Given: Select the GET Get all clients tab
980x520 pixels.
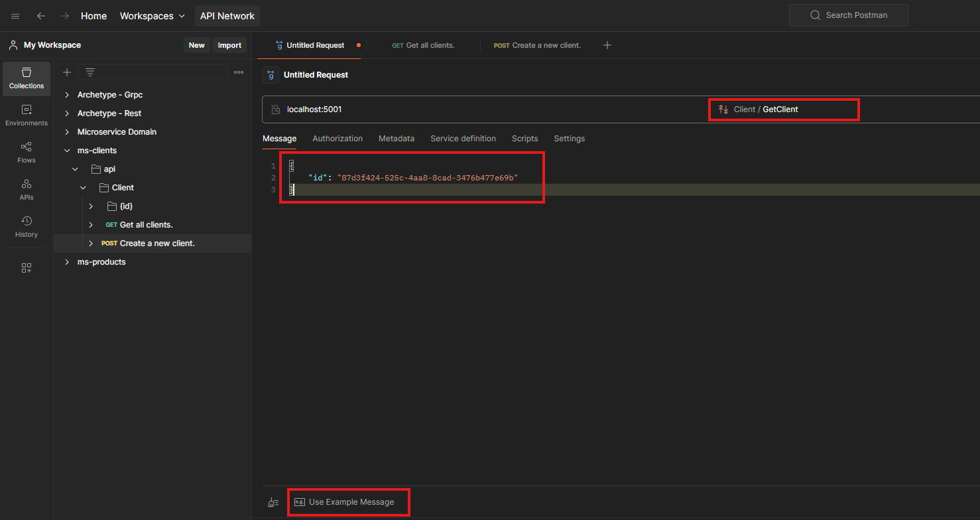Looking at the screenshot, I should pyautogui.click(x=423, y=45).
